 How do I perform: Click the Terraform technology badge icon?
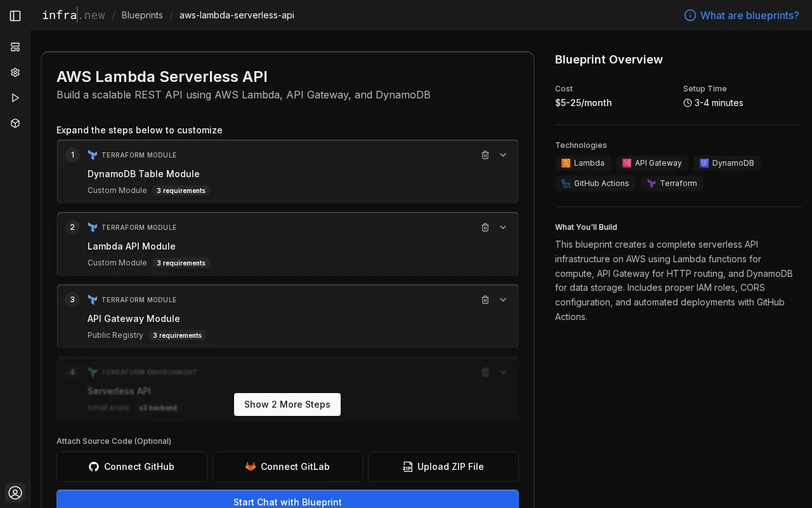652,184
